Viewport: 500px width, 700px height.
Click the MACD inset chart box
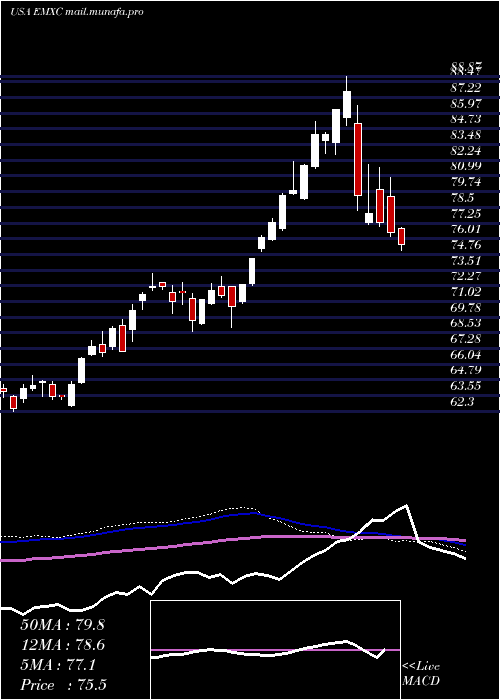[x=275, y=650]
